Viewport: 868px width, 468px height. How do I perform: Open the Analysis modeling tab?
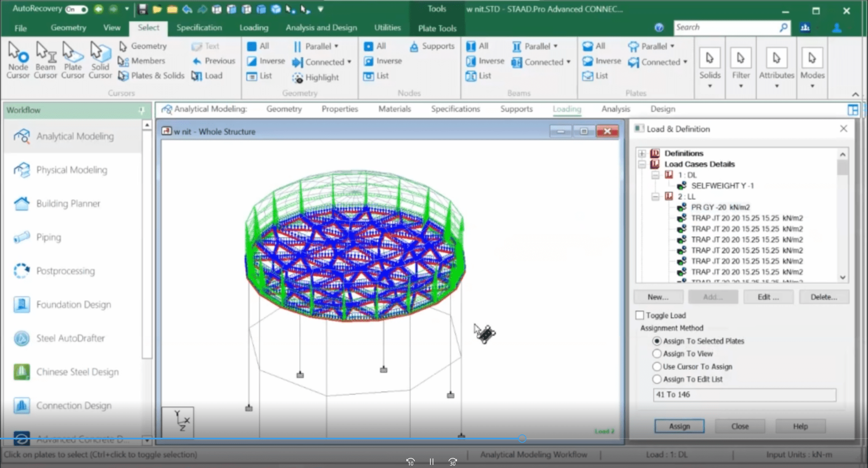coord(615,109)
